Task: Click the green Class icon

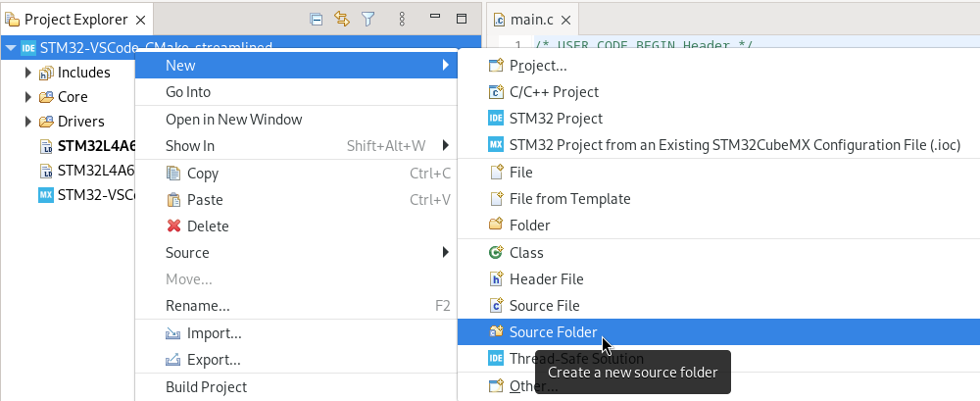Action: 496,252
